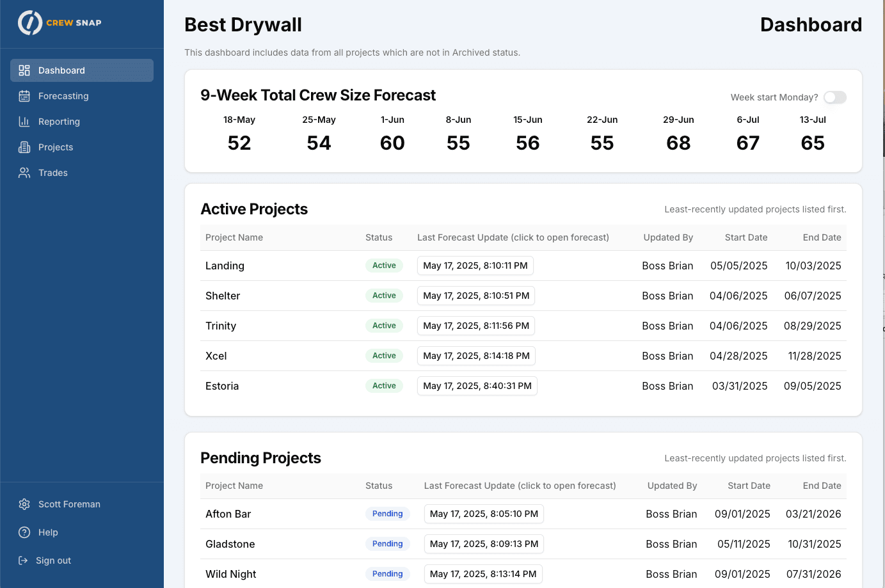Click the Crew Snap logo icon
This screenshot has height=588, width=885.
pyautogui.click(x=30, y=22)
